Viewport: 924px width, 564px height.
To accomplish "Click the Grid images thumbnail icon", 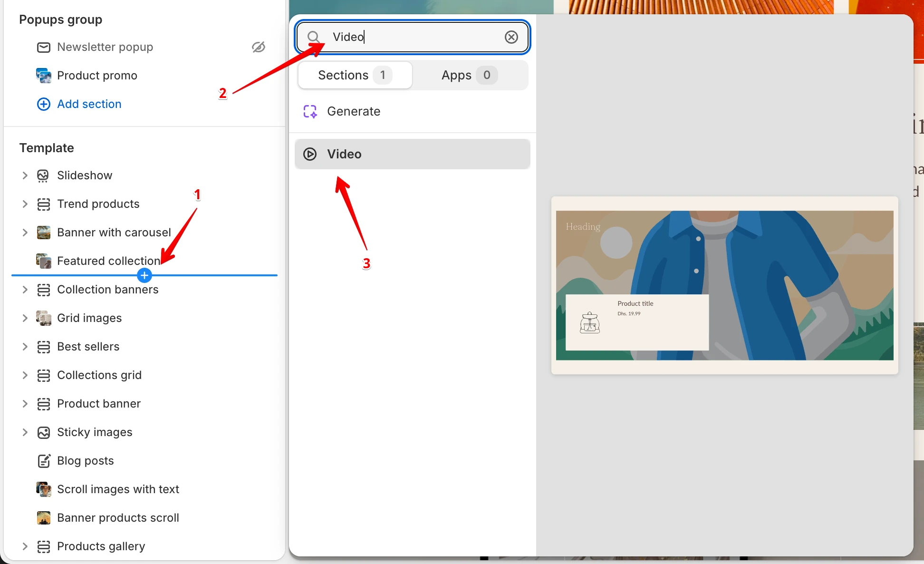I will [x=44, y=318].
